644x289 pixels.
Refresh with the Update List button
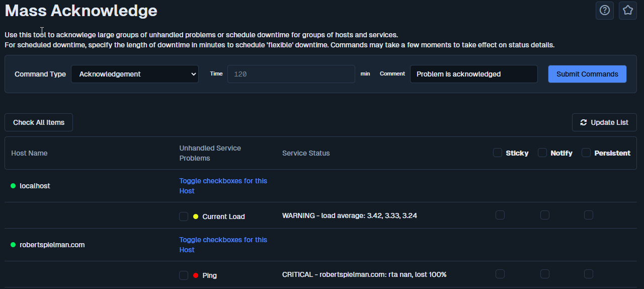(604, 122)
